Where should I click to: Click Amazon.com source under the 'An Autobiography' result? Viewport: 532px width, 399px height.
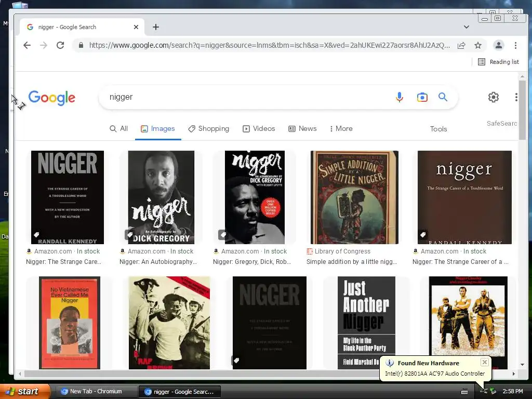[147, 251]
